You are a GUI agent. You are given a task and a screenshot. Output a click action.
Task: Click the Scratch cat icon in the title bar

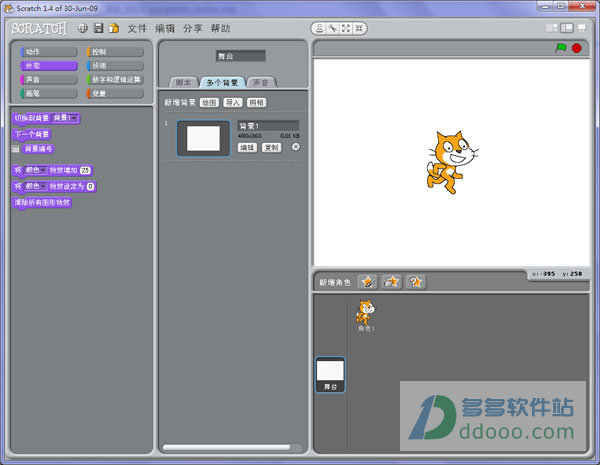[9, 8]
